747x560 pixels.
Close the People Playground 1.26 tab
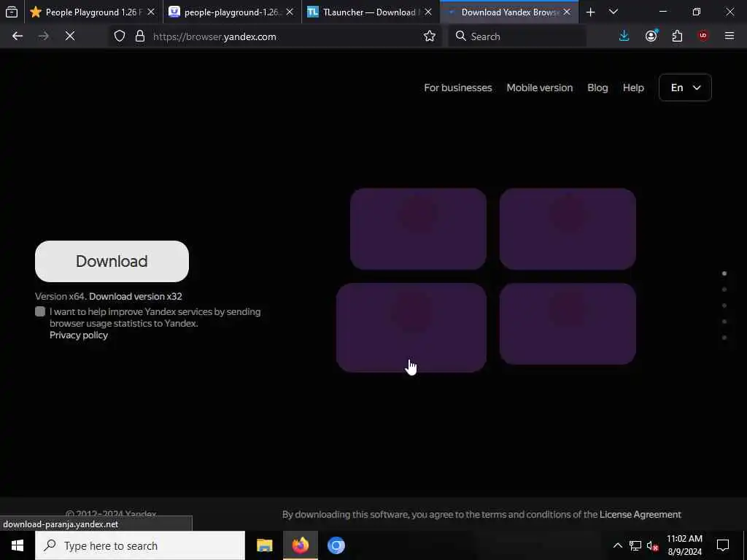point(151,12)
